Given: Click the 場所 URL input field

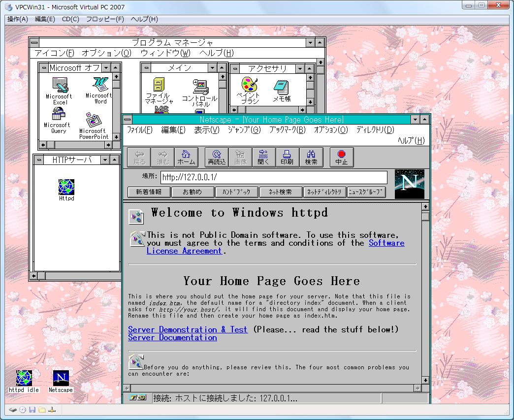Looking at the screenshot, I should (x=274, y=177).
